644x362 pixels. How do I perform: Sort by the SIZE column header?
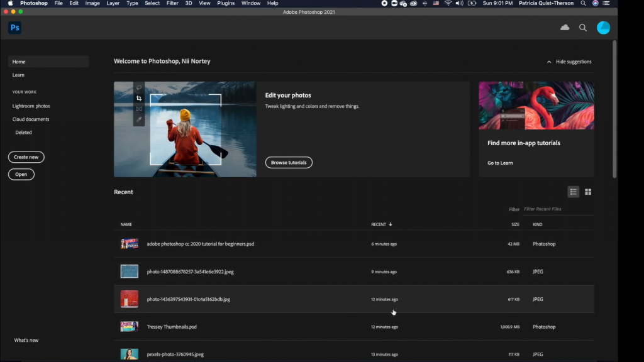516,224
